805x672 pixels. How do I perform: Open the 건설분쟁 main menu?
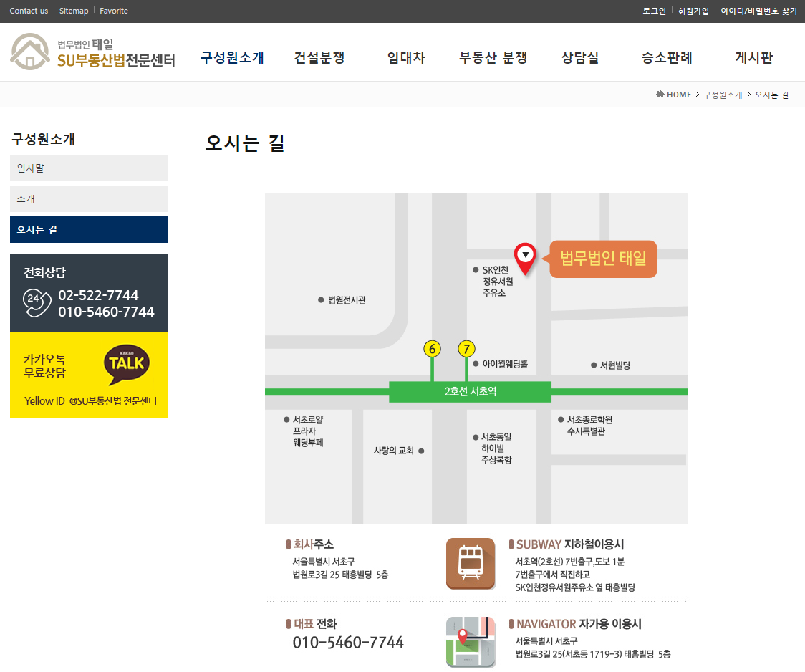(319, 58)
